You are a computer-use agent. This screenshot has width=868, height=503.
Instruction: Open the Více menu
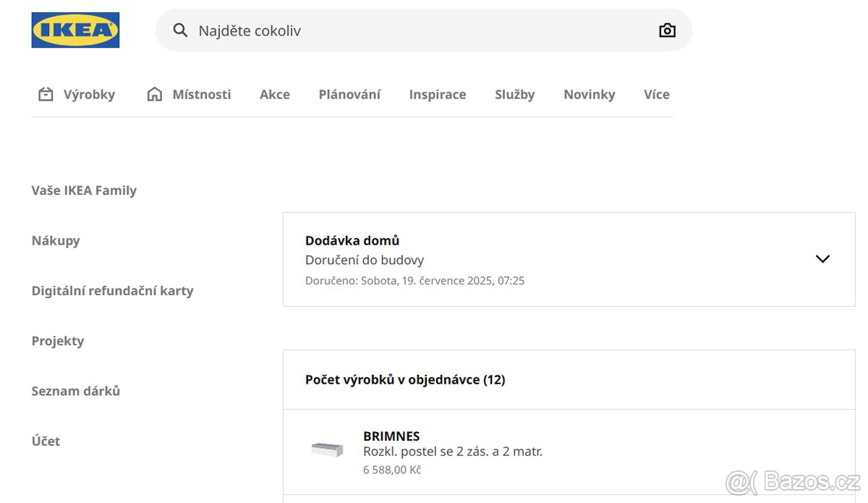pyautogui.click(x=656, y=94)
